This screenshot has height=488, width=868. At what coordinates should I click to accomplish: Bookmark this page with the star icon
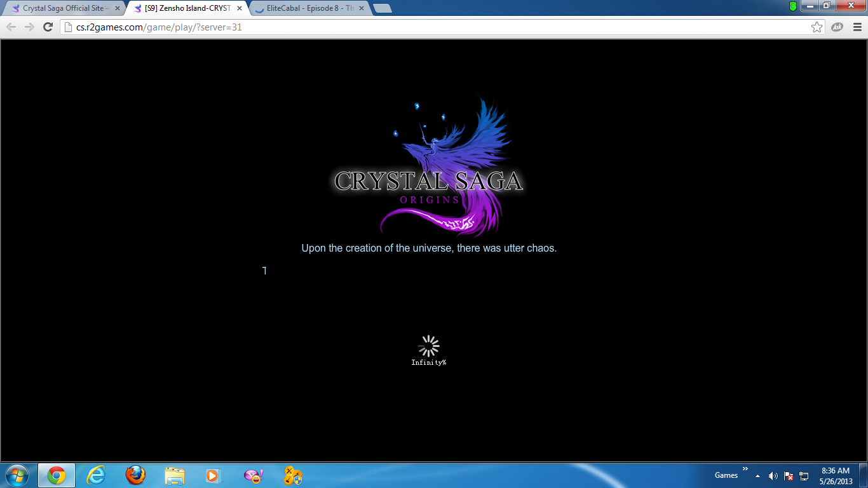pos(817,27)
